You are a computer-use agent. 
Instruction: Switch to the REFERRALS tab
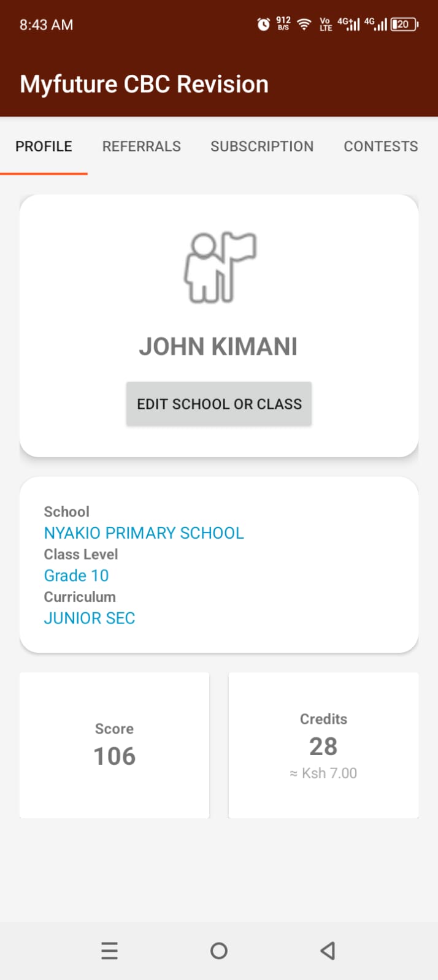point(142,146)
